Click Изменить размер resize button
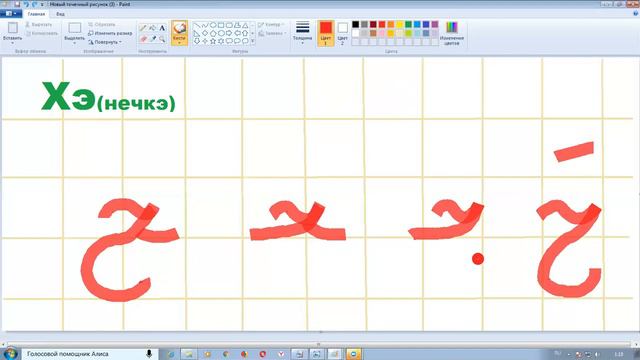The image size is (640, 360). pyautogui.click(x=110, y=33)
